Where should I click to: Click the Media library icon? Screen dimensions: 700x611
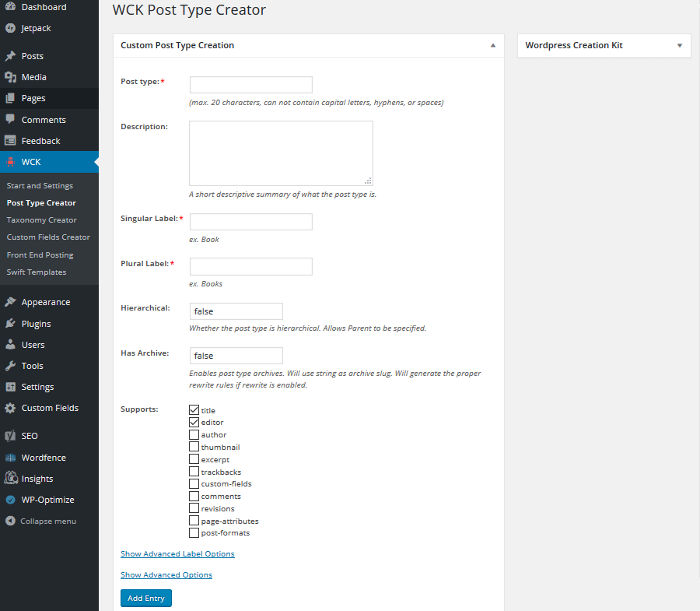[x=10, y=77]
